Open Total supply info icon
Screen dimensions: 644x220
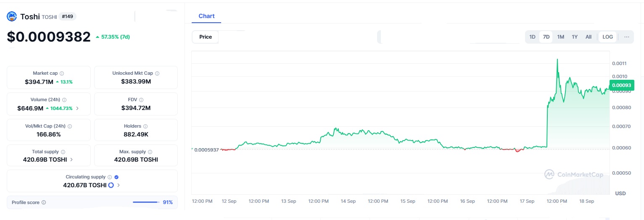pos(63,152)
